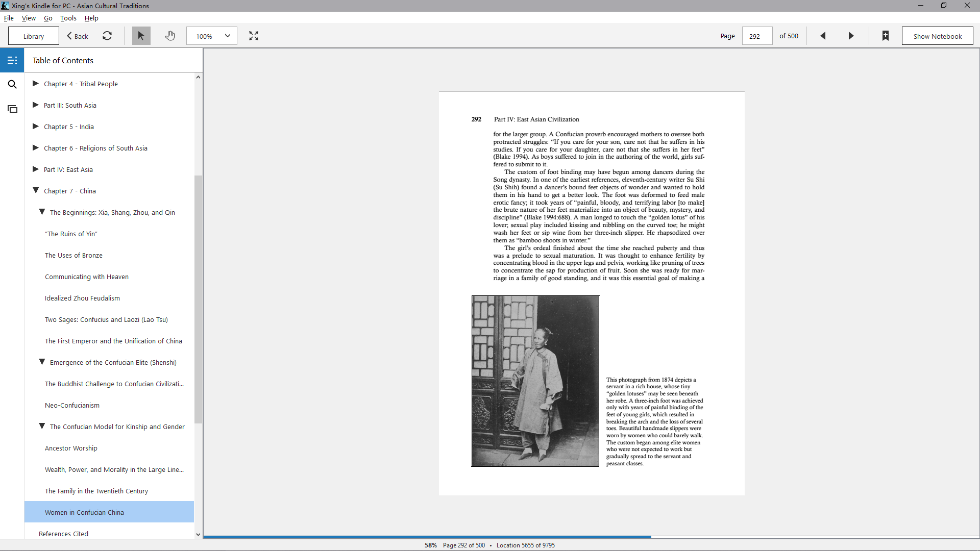
Task: Open the search panel in sidebar
Action: click(12, 84)
